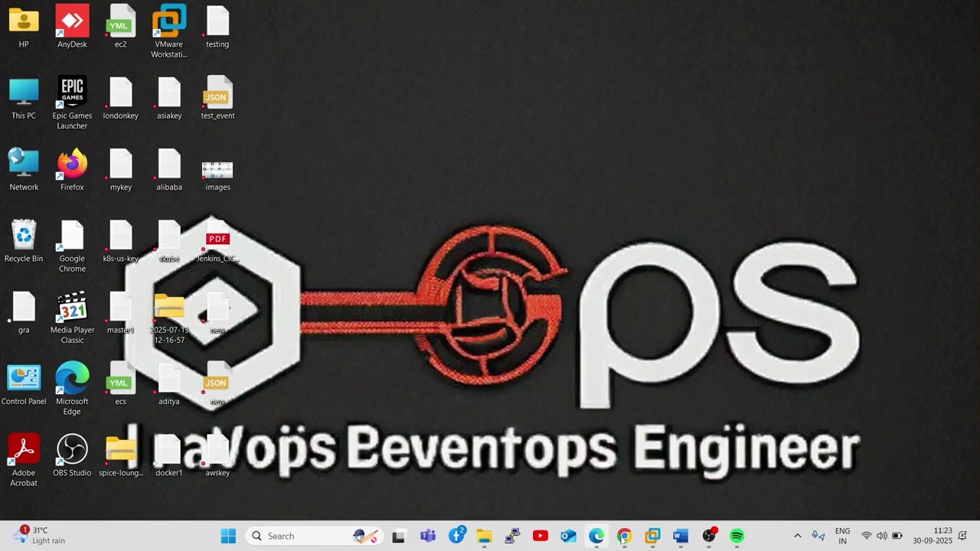Select the gra file icon

[24, 312]
